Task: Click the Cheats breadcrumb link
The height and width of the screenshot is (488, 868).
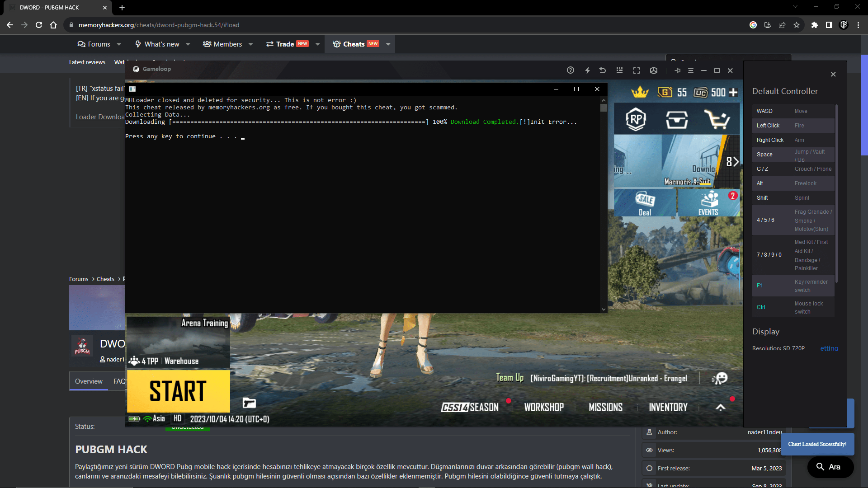Action: pyautogui.click(x=105, y=279)
